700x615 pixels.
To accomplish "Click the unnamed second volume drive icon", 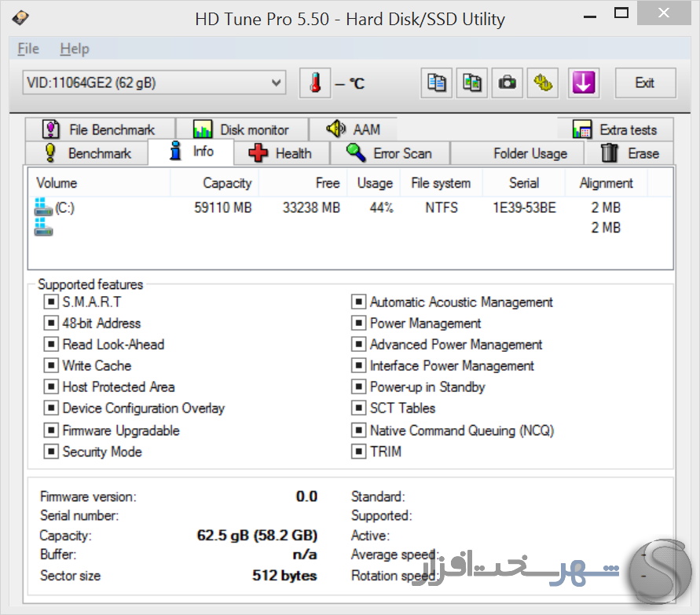I will [x=43, y=227].
